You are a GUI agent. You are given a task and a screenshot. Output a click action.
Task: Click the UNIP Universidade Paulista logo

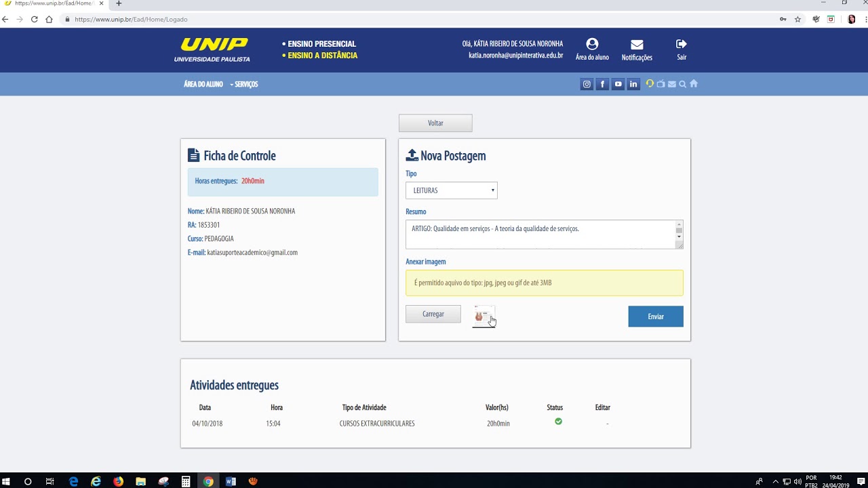point(212,50)
